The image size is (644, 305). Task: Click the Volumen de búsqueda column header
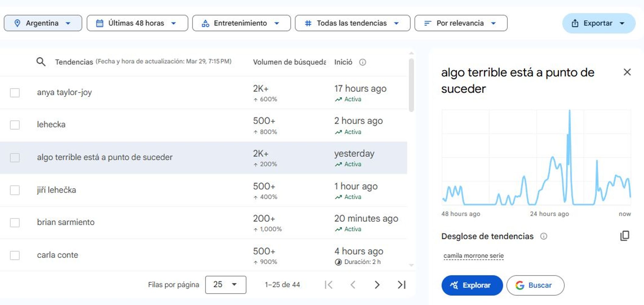click(x=289, y=62)
